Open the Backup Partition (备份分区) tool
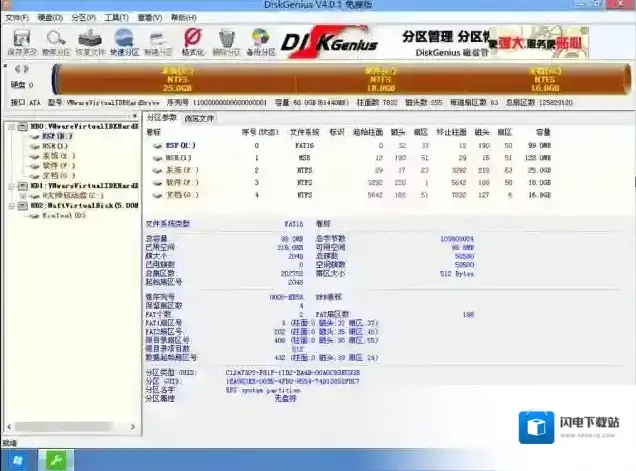636x471 pixels. point(261,41)
